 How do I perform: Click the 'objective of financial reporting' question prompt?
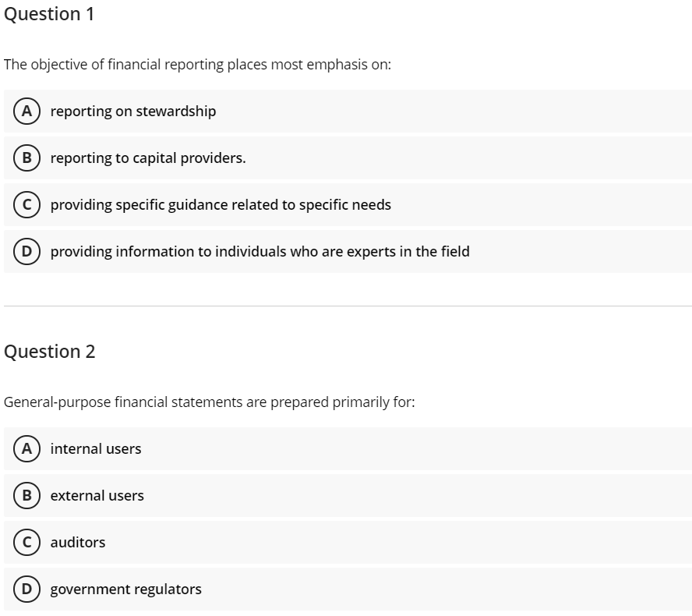point(197,65)
